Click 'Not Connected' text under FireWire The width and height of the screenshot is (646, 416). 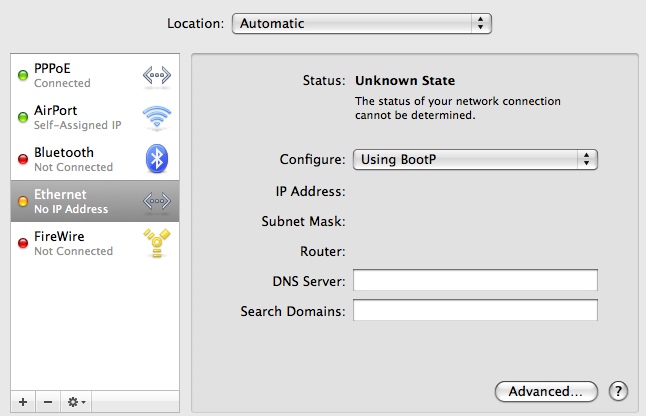tap(73, 251)
